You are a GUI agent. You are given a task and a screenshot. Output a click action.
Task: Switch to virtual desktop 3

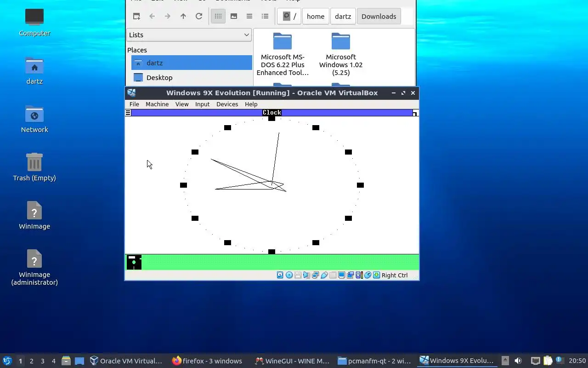(x=42, y=361)
